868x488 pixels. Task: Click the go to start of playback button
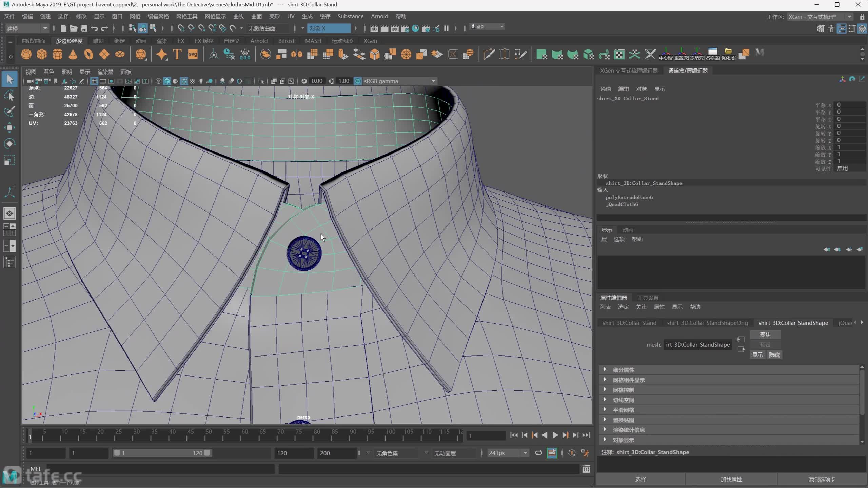(514, 435)
